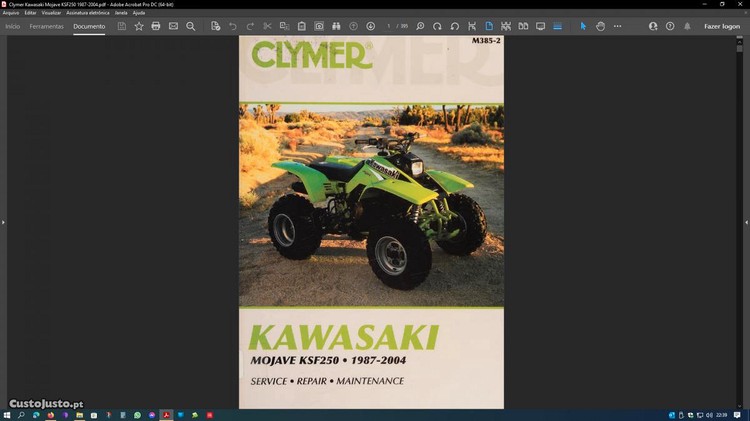Switch to the Ferramentas tab

tap(46, 26)
